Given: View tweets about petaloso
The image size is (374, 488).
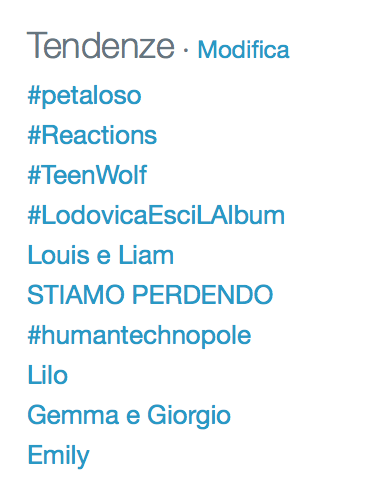Looking at the screenshot, I should point(84,96).
